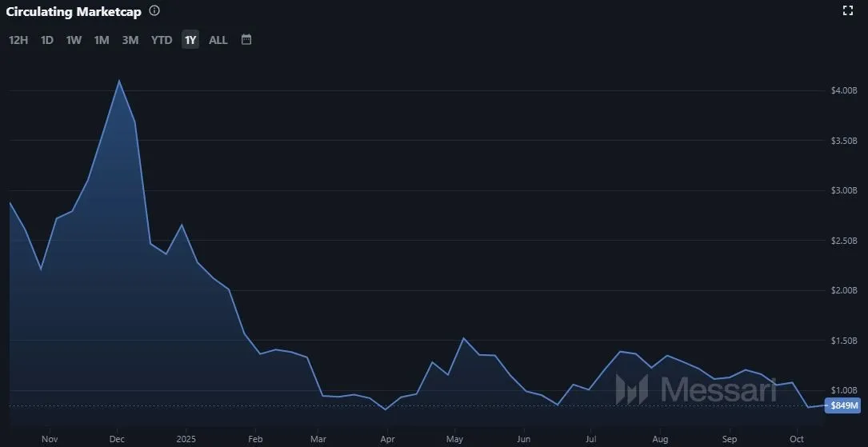Image resolution: width=868 pixels, height=447 pixels.
Task: Click the Circulating Marketcap title
Action: [74, 12]
